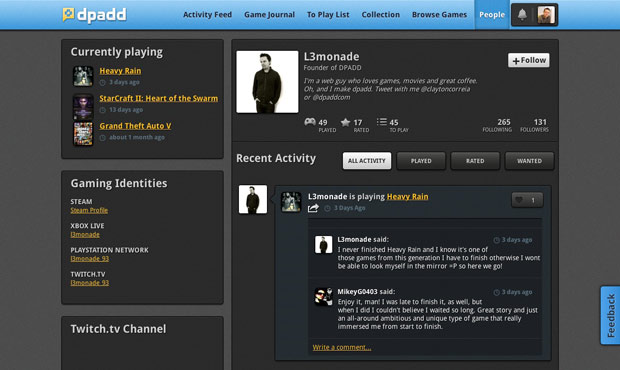Click the gamepad Played stat icon
This screenshot has width=620, height=370.
click(310, 122)
